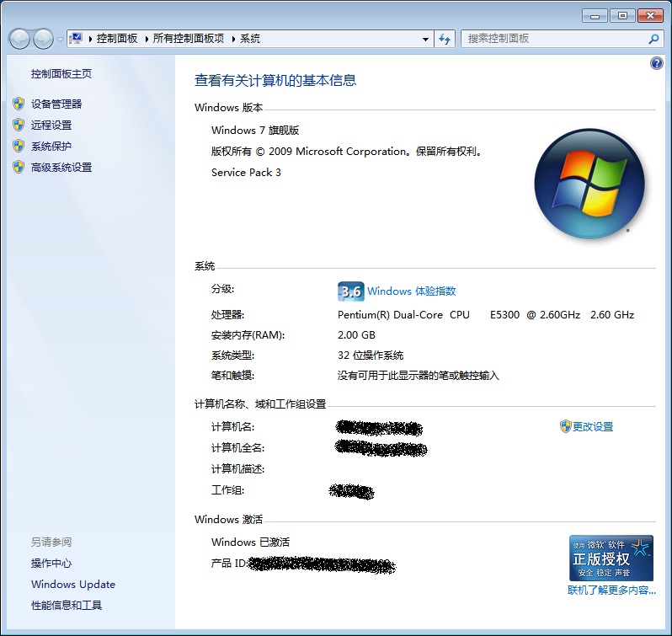Open Windows 体验指数 link
Viewport: 672px width, 636px height.
[x=412, y=291]
